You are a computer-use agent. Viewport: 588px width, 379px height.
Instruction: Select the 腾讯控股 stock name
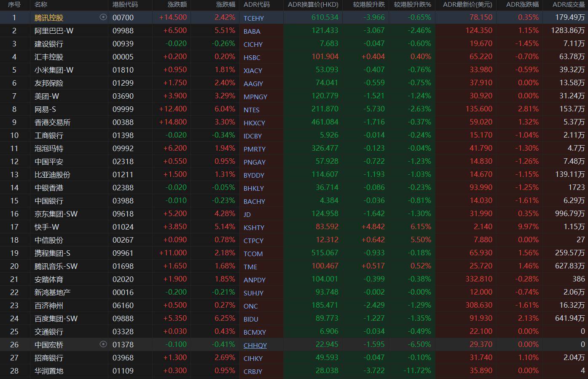pos(49,18)
